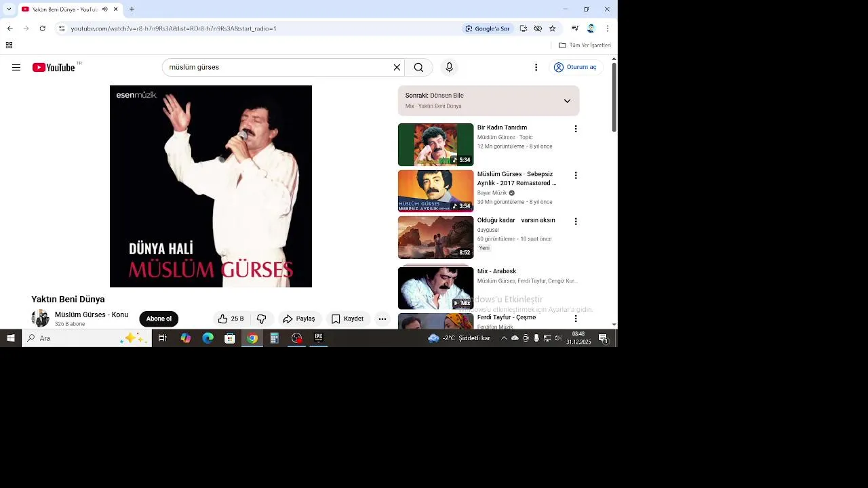Viewport: 868px width, 488px height.
Task: Click the video player album cover
Action: [211, 186]
